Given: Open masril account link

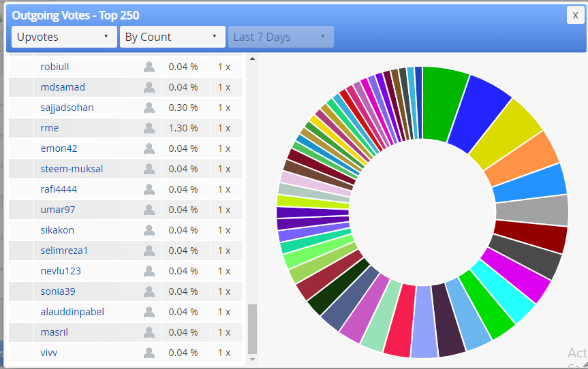Looking at the screenshot, I should [55, 332].
